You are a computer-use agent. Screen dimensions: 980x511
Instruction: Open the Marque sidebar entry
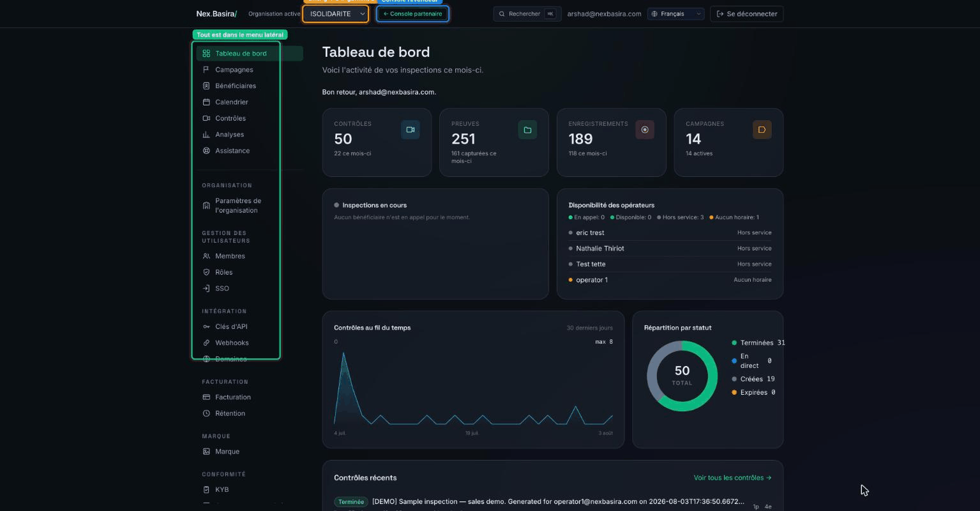pos(250,452)
